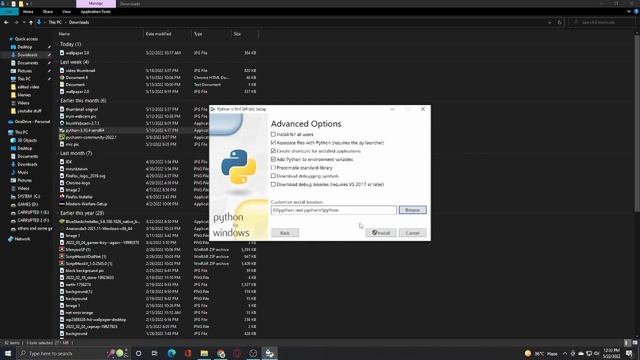Image resolution: width=640 pixels, height=360 pixels.
Task: Click Browse to choose install location
Action: click(413, 210)
